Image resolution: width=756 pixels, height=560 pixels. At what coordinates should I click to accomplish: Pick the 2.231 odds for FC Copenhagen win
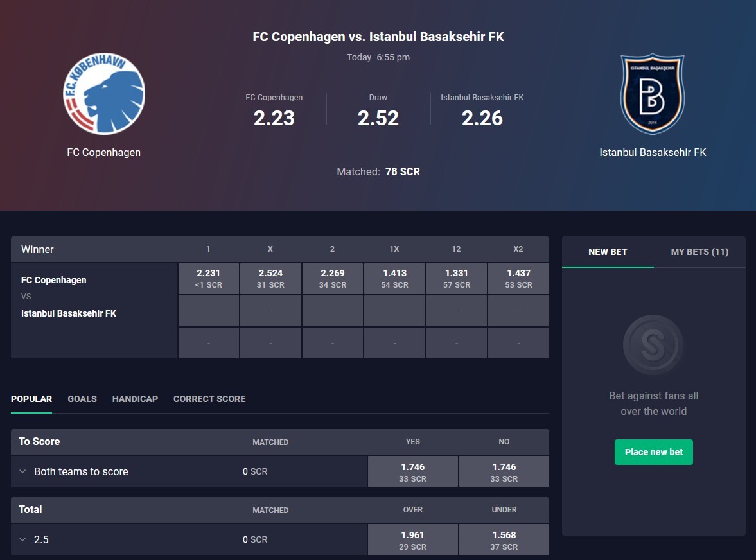pyautogui.click(x=208, y=279)
